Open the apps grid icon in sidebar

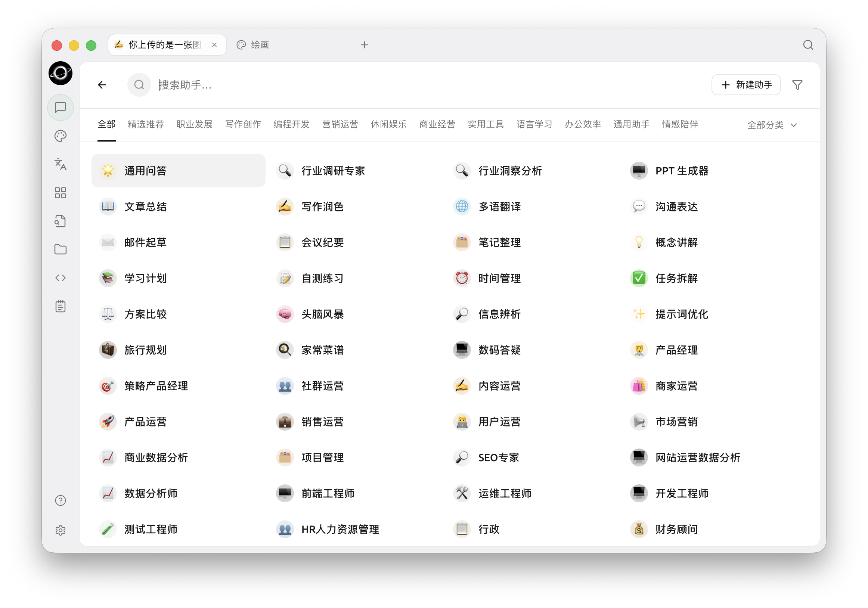[61, 193]
